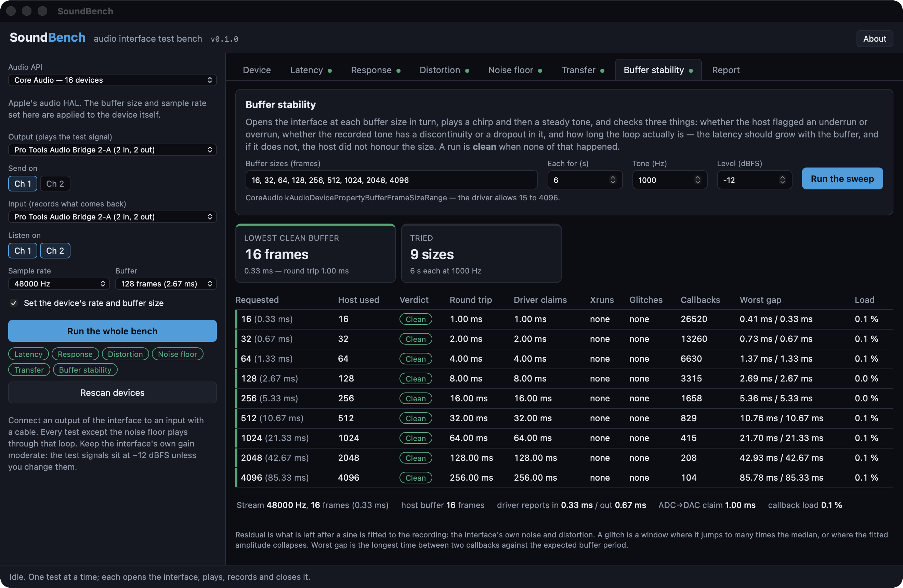Open the Output device dropdown
Screen dimensions: 903x588
coord(112,150)
